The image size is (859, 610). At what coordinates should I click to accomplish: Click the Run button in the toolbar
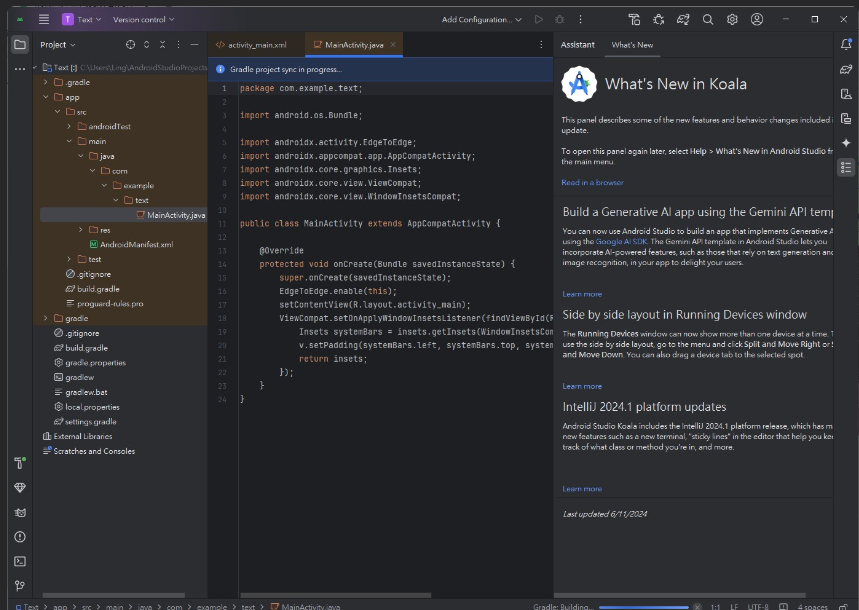coord(539,19)
